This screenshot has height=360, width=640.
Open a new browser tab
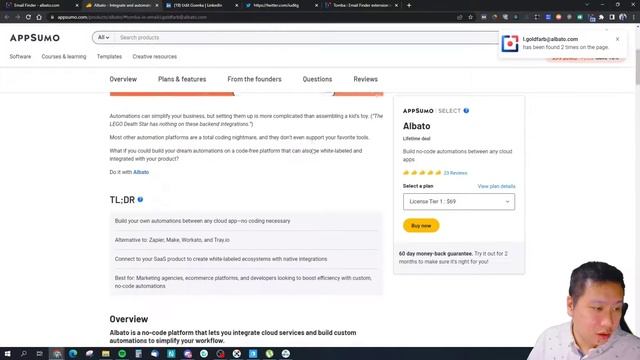(x=409, y=5)
